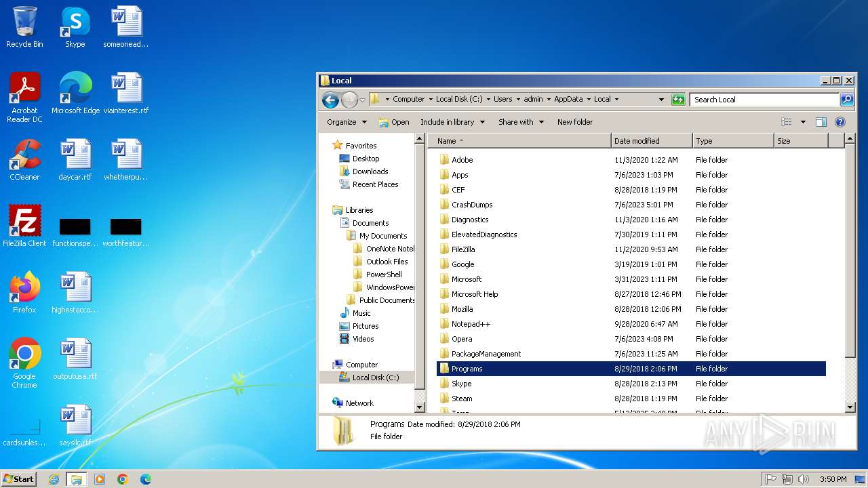Screen dimensions: 868x488
Task: Select the Steam folder row
Action: (631, 399)
